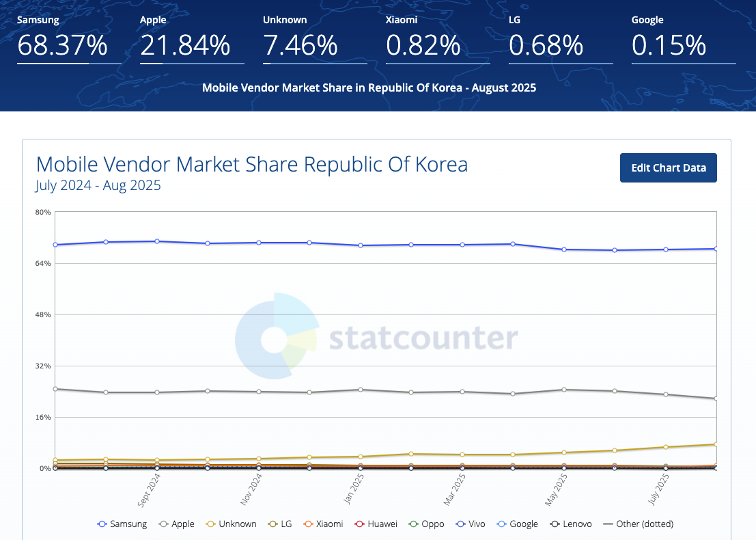Viewport: 756px width, 540px height.
Task: Select the Unknown 7.46% figure
Action: [x=300, y=45]
